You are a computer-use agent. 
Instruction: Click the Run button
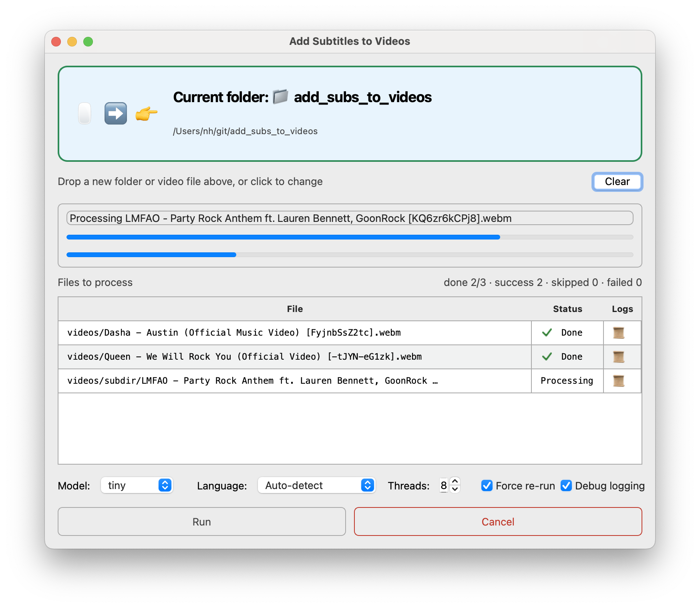(x=201, y=521)
